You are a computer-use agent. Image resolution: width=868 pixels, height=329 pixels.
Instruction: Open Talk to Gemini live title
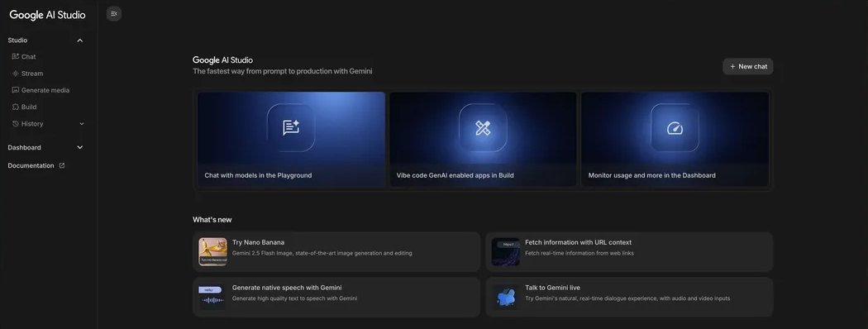[552, 288]
